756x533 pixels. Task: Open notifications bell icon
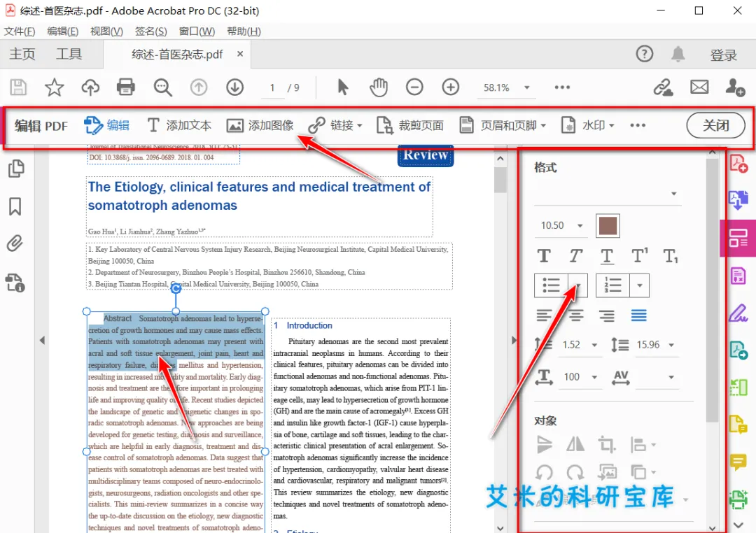click(x=678, y=54)
